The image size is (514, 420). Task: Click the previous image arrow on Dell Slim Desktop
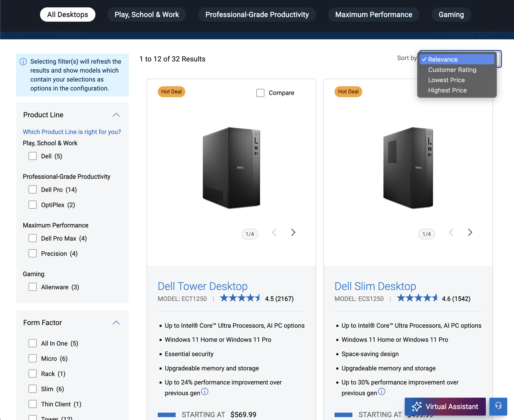click(451, 232)
